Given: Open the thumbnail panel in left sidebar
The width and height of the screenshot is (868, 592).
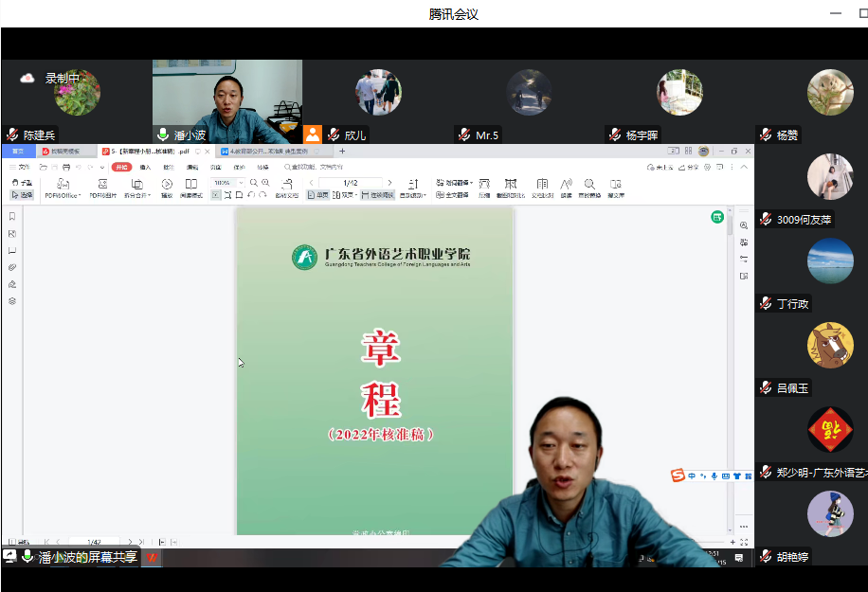Looking at the screenshot, I should pyautogui.click(x=12, y=234).
